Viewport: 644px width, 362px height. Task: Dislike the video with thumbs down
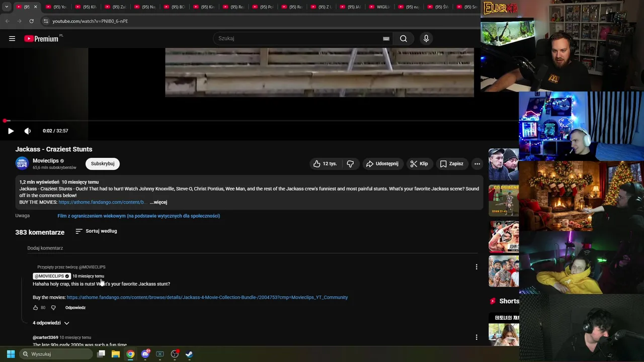(x=350, y=163)
